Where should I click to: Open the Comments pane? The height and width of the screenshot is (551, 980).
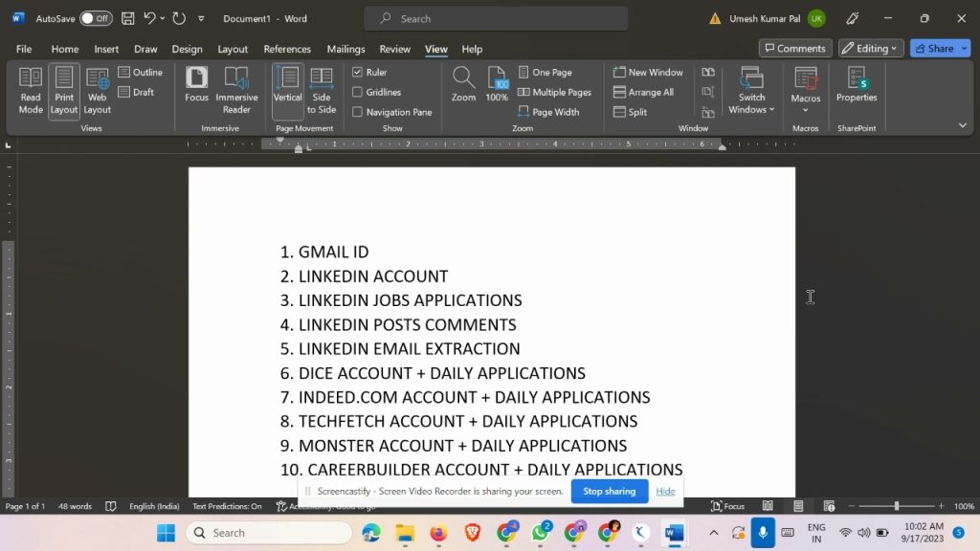795,48
